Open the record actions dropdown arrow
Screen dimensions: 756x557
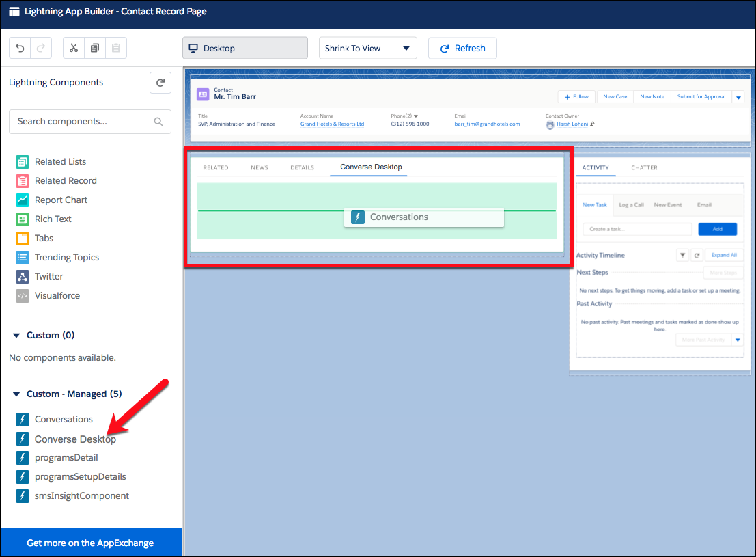738,97
